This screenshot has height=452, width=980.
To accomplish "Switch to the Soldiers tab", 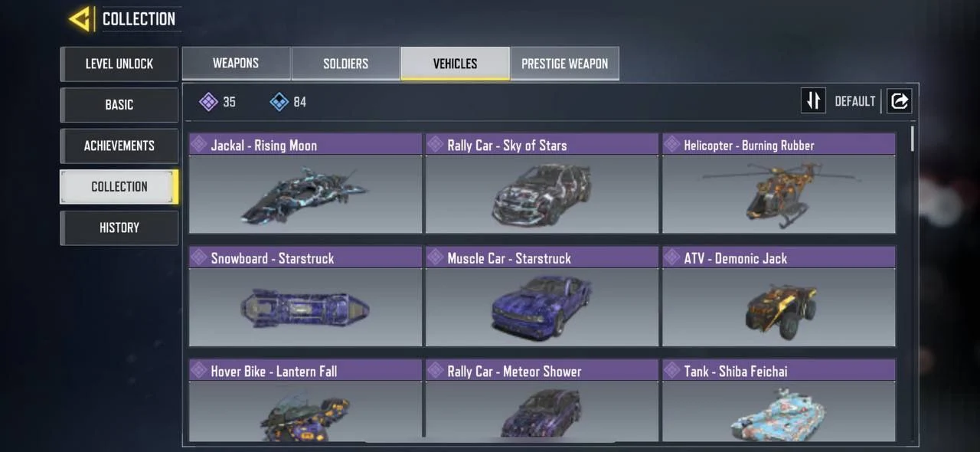I will 345,64.
